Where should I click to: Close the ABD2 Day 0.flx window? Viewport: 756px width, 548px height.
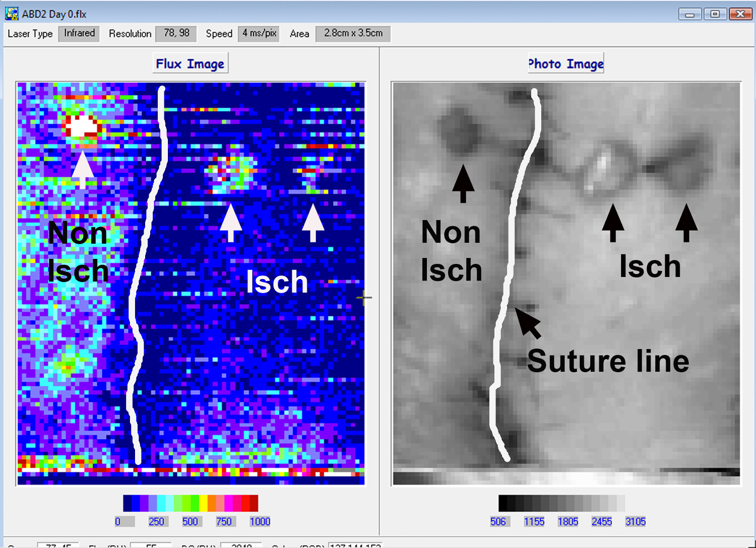click(x=740, y=14)
